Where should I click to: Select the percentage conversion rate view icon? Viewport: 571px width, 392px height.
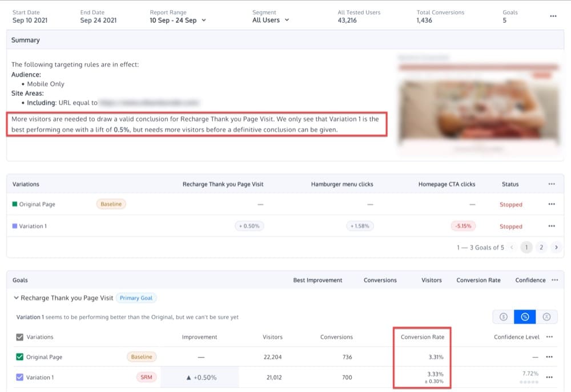(x=525, y=317)
